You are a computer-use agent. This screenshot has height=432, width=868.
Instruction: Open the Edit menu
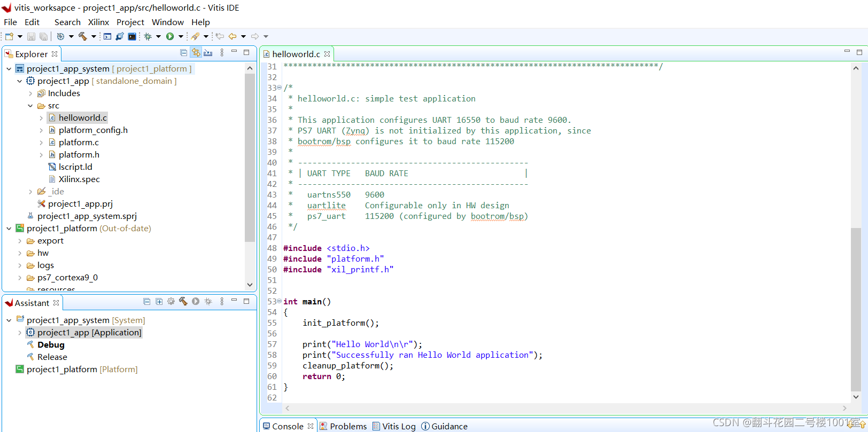(32, 22)
